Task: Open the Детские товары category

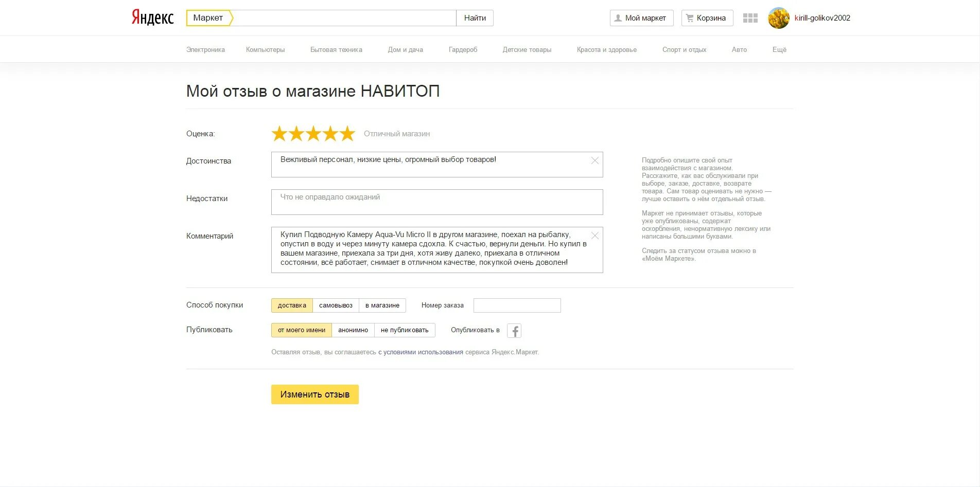Action: [527, 50]
